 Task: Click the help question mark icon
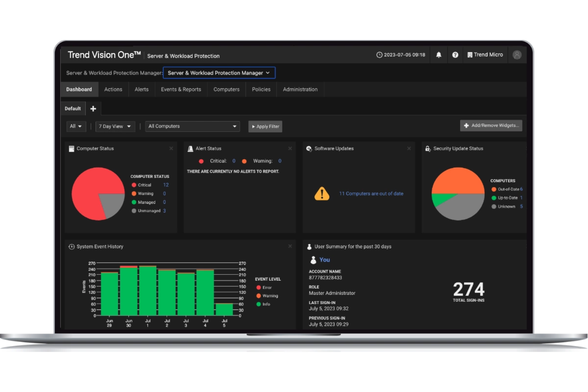coord(455,55)
